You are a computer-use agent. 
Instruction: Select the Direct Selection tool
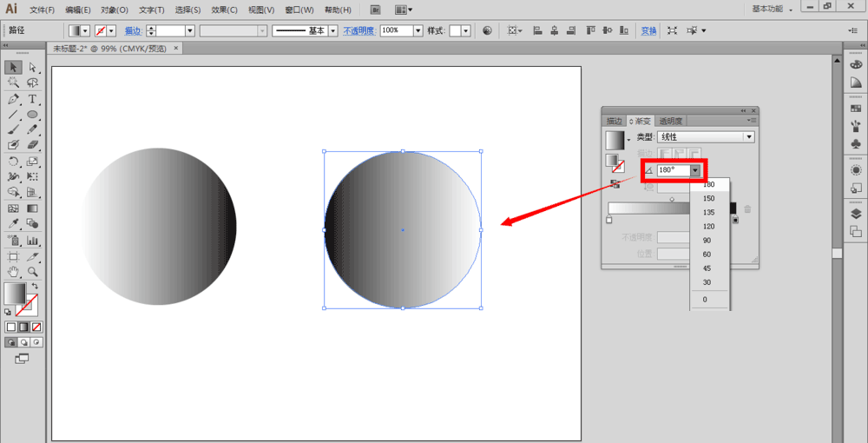[32, 67]
